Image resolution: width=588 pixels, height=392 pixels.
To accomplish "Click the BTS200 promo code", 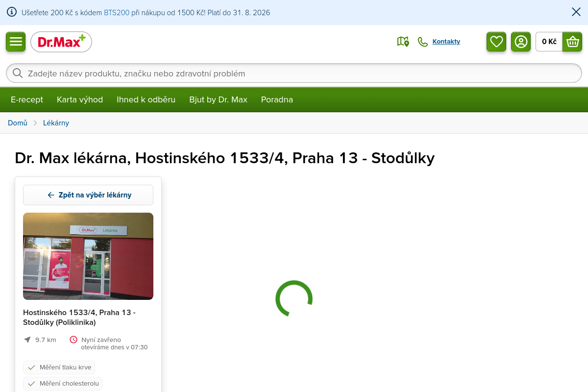I will (117, 13).
